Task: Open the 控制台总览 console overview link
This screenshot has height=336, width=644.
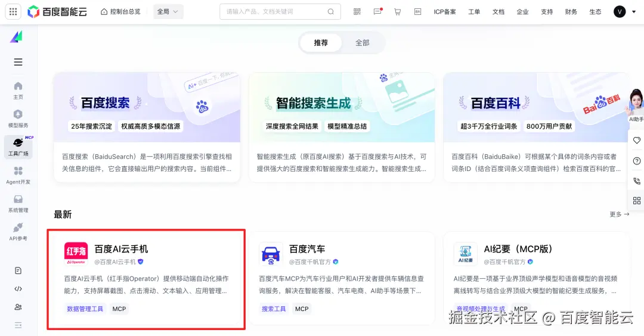Action: point(120,11)
